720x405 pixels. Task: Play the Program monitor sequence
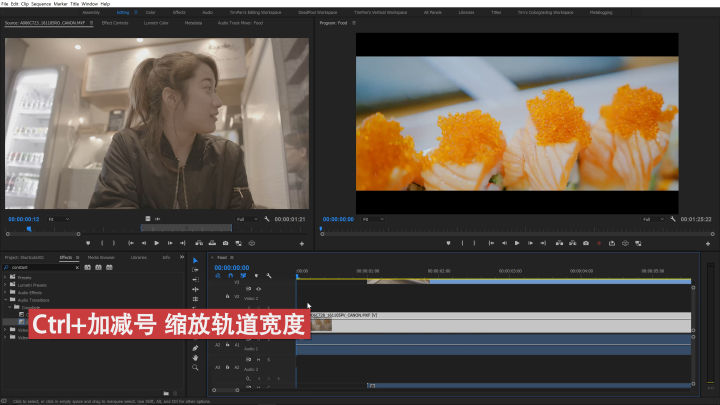517,243
